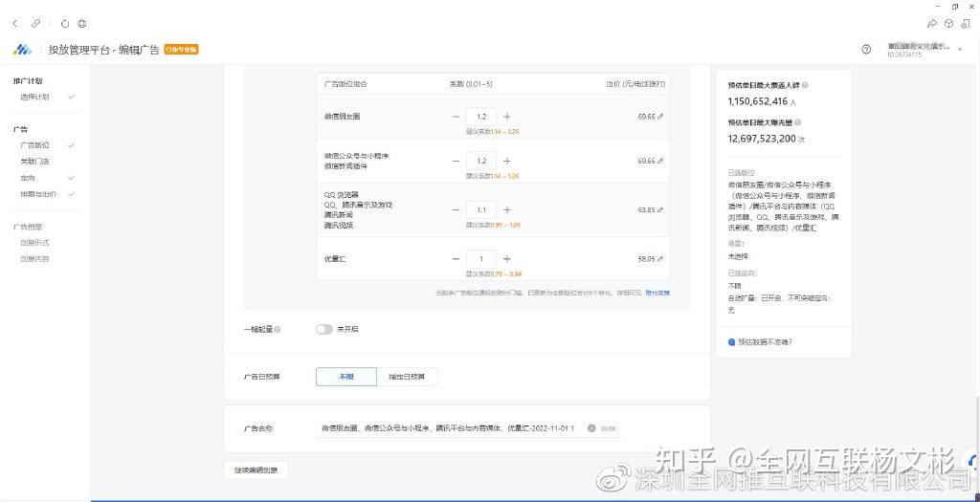This screenshot has height=502, width=980.
Task: Decrease coefficient for 优量汇
Action: (456, 259)
